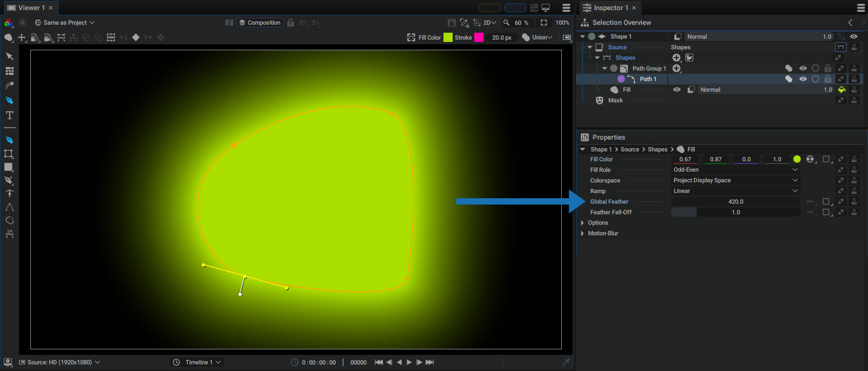The width and height of the screenshot is (868, 371).
Task: Click Shape 1 breadcrumb in Properties
Action: (601, 149)
